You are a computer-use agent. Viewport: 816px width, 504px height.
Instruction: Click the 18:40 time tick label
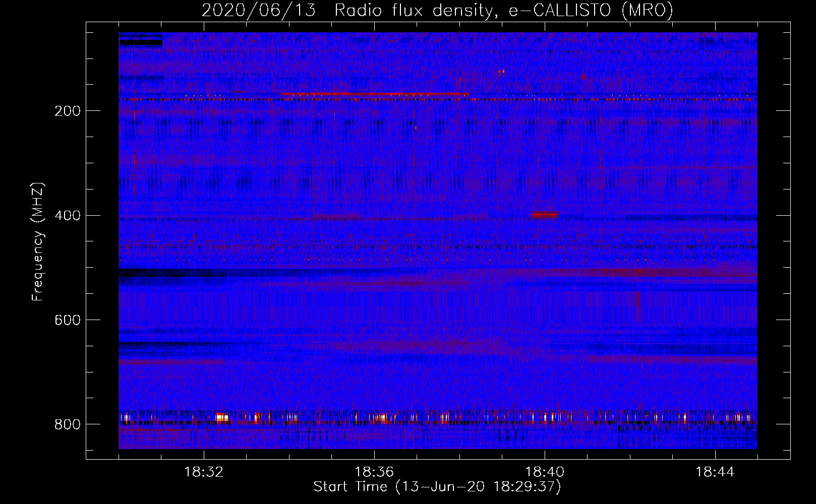(x=545, y=472)
